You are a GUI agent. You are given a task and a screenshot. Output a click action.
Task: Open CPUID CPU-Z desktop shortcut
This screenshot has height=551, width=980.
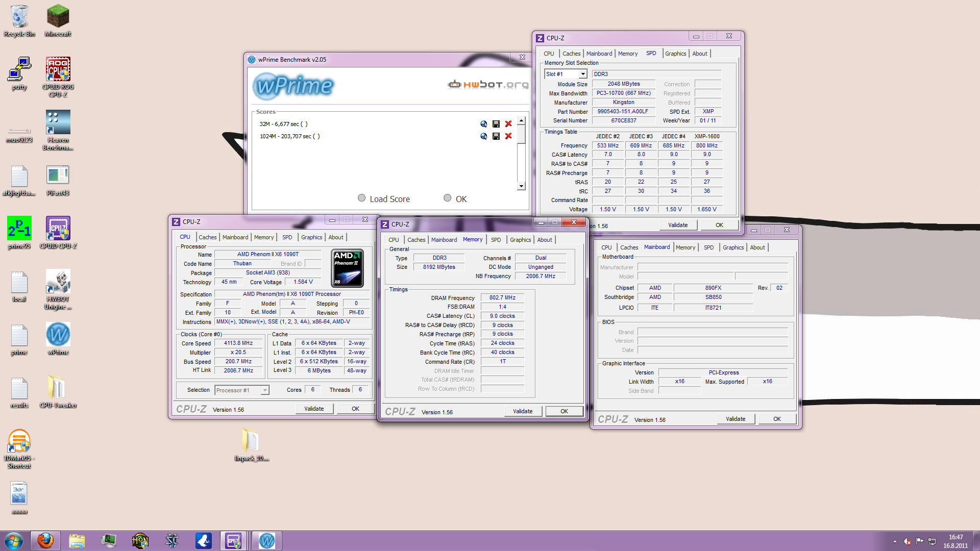click(x=58, y=233)
